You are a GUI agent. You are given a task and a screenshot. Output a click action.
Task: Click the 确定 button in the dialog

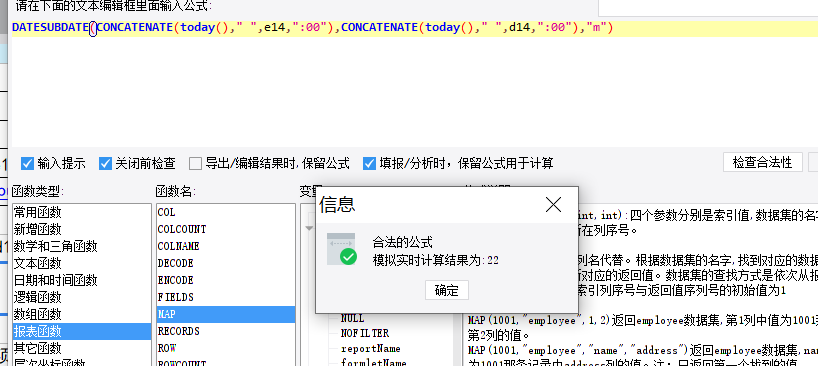[447, 290]
